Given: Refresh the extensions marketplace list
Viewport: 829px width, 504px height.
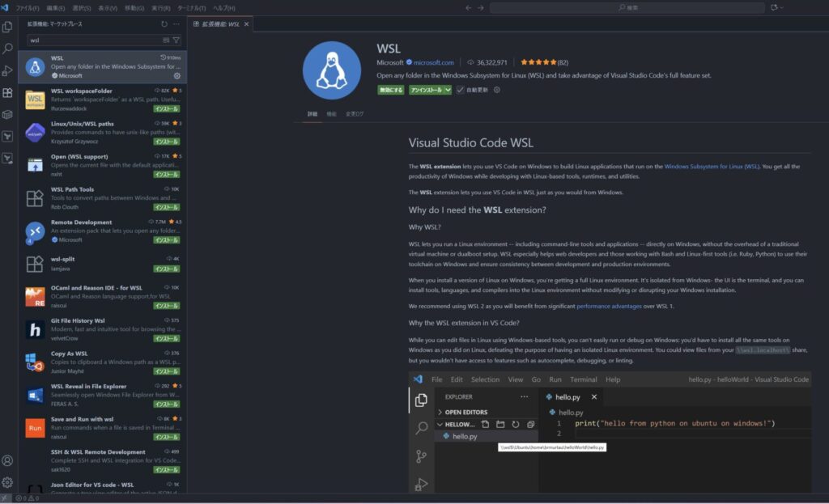Looking at the screenshot, I should (x=164, y=24).
